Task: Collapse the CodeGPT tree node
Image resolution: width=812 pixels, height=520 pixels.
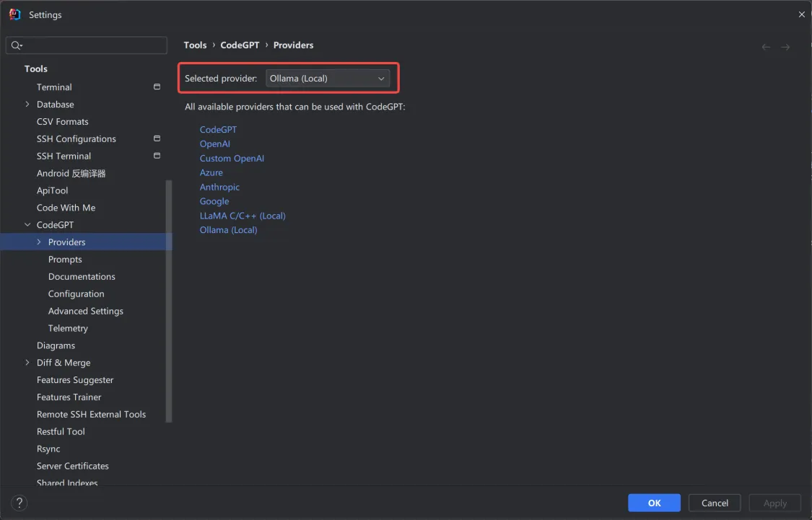Action: coord(27,225)
